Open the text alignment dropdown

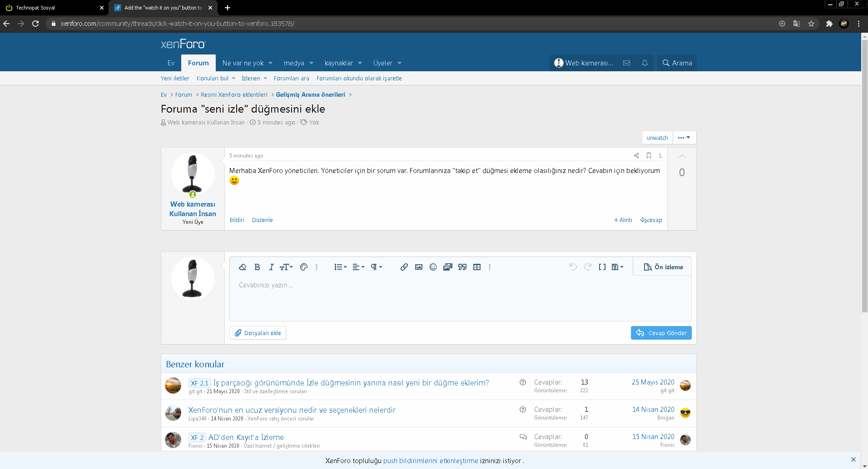click(x=358, y=267)
